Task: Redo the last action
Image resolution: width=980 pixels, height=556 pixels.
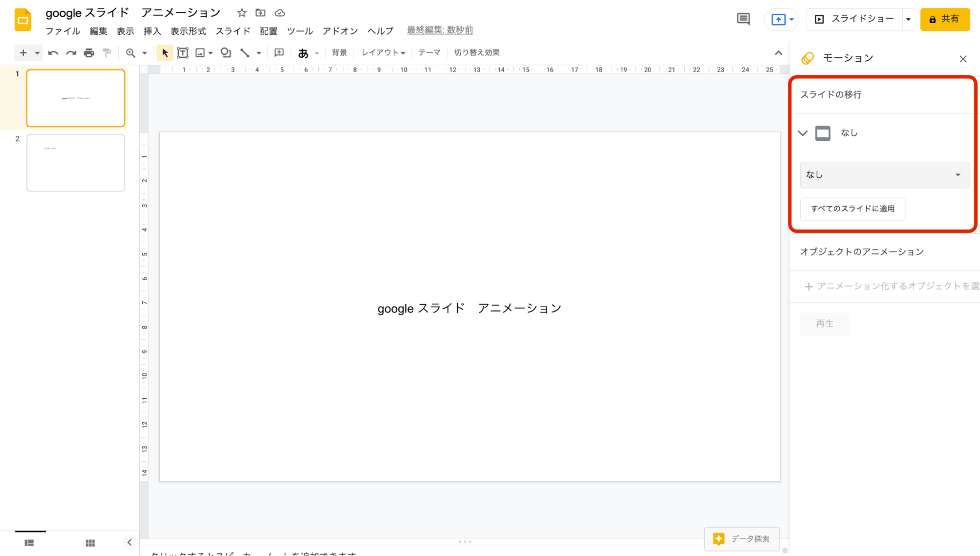Action: click(71, 52)
